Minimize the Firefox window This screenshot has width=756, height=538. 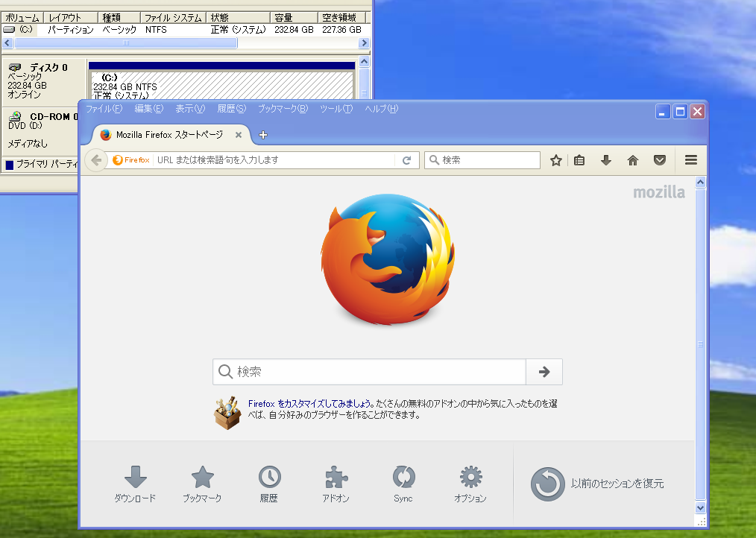pyautogui.click(x=663, y=112)
